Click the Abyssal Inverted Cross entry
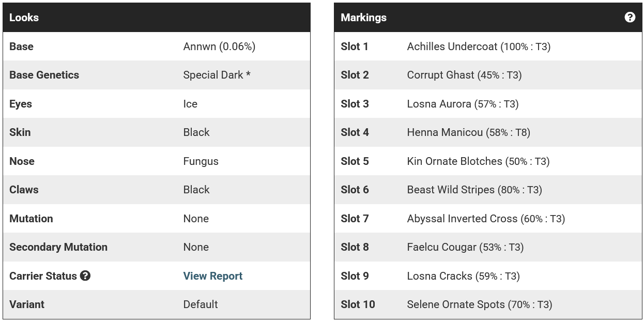The width and height of the screenshot is (644, 321). [x=486, y=219]
